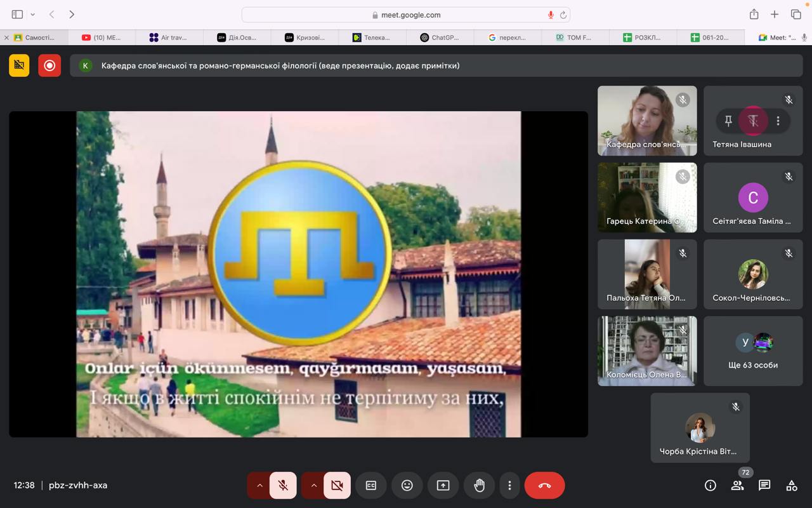
Task: Open meeting details info
Action: pyautogui.click(x=710, y=485)
